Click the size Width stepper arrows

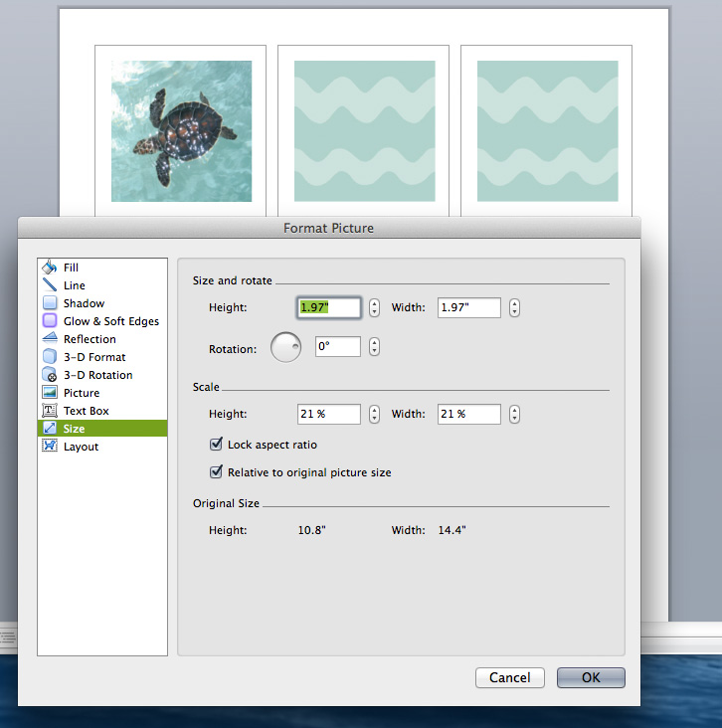click(x=514, y=307)
